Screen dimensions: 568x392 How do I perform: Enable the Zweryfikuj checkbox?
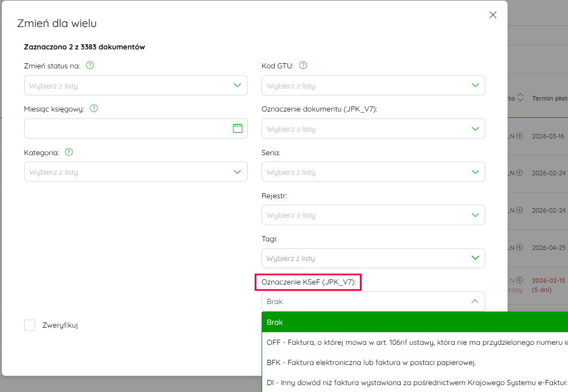pos(30,325)
